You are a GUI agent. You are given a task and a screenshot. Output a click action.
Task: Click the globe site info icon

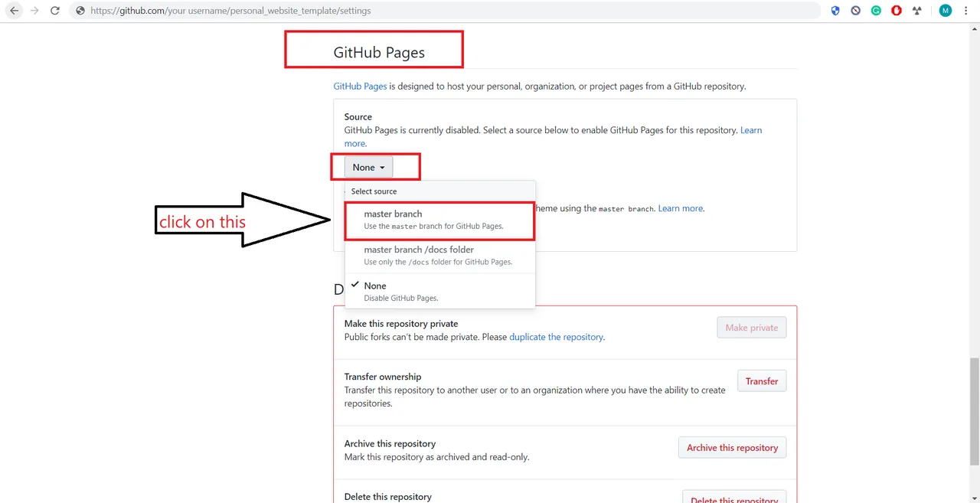[80, 11]
